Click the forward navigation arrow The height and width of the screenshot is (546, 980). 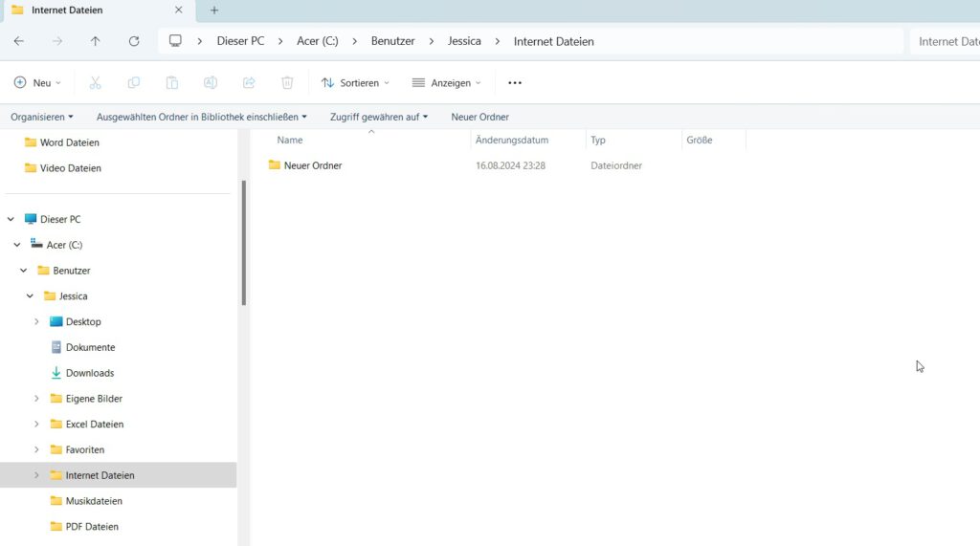(56, 41)
